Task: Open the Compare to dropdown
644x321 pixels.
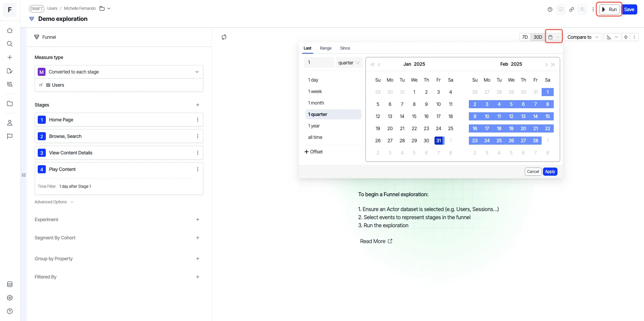Action: tap(583, 37)
